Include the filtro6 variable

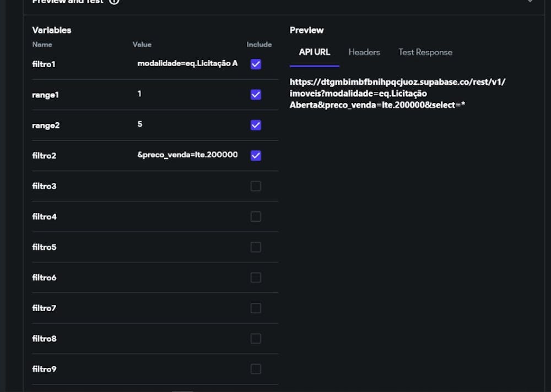(256, 277)
